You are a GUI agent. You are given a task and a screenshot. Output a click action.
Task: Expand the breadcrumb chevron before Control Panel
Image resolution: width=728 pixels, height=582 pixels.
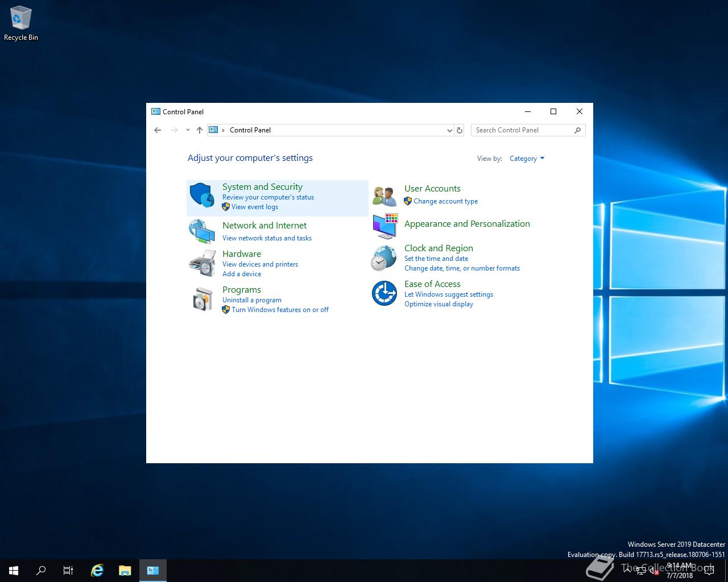pyautogui.click(x=223, y=130)
